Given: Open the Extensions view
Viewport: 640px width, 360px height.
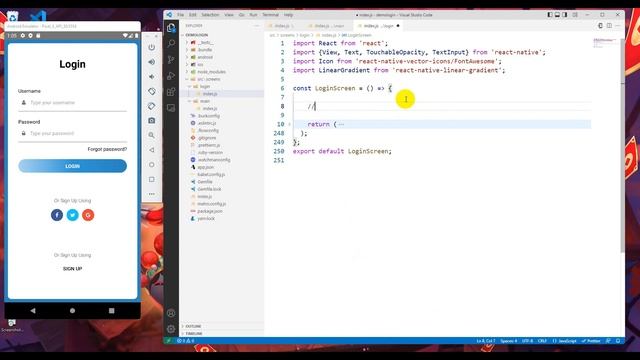Looking at the screenshot, I should coord(171,91).
